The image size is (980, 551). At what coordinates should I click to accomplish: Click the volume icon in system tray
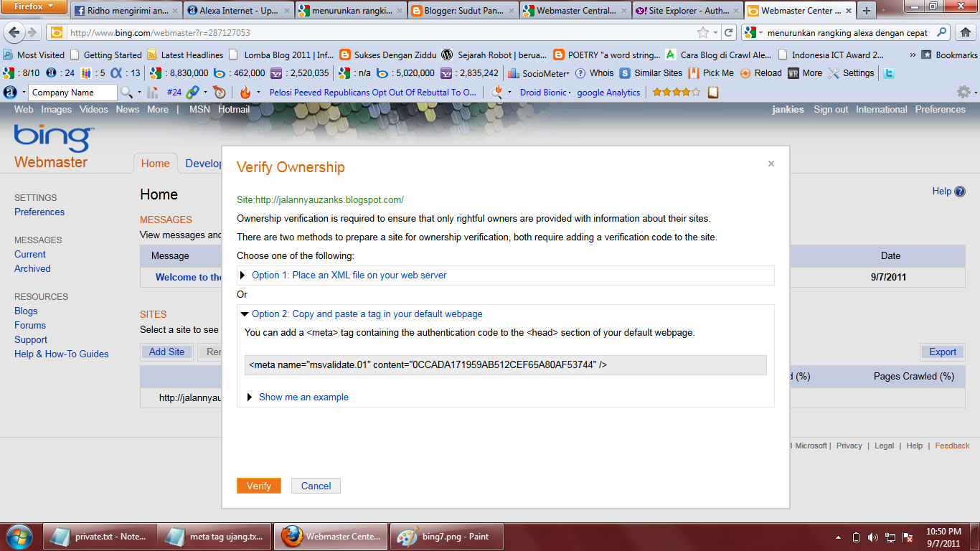click(x=872, y=537)
